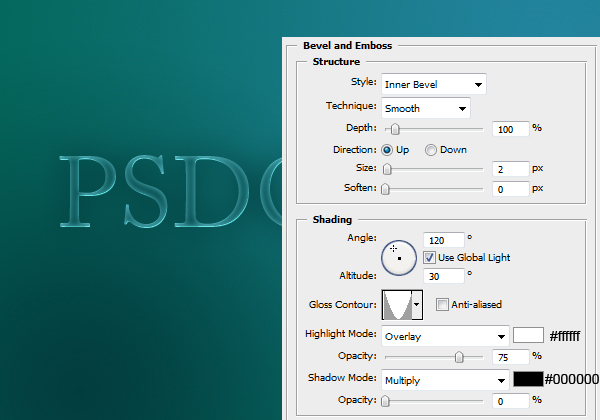Image resolution: width=600 pixels, height=420 pixels.
Task: Open the Shadow Mode dropdown set to Multiply
Action: click(445, 380)
